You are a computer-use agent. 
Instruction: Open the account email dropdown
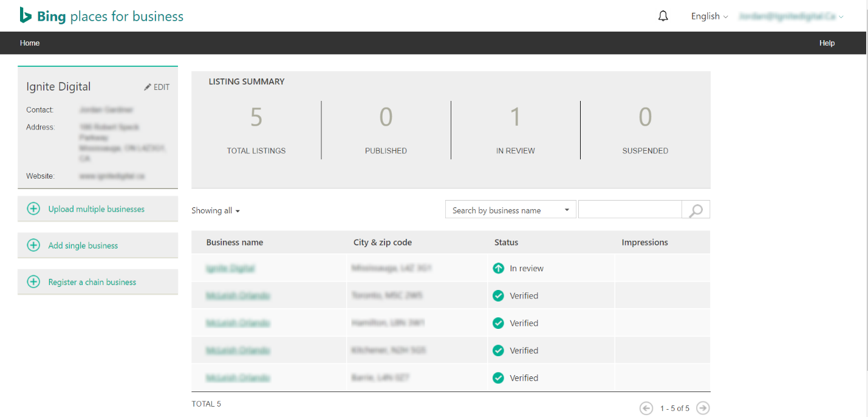[791, 16]
